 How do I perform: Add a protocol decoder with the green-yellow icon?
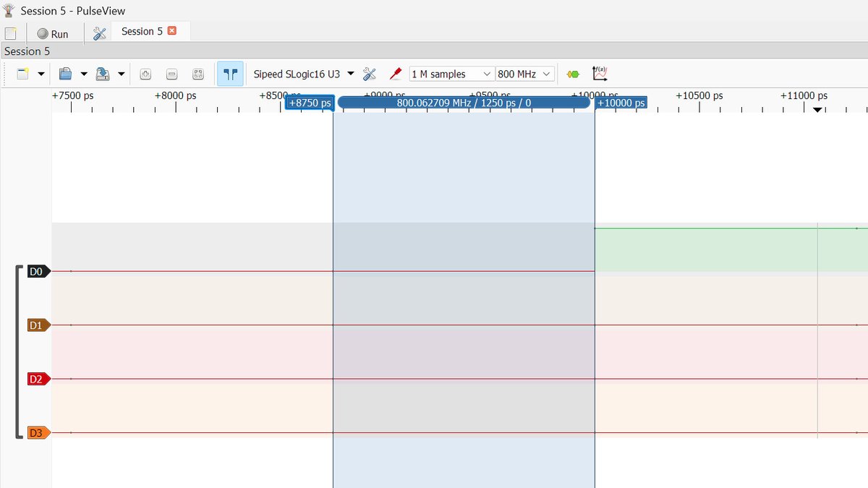(573, 74)
